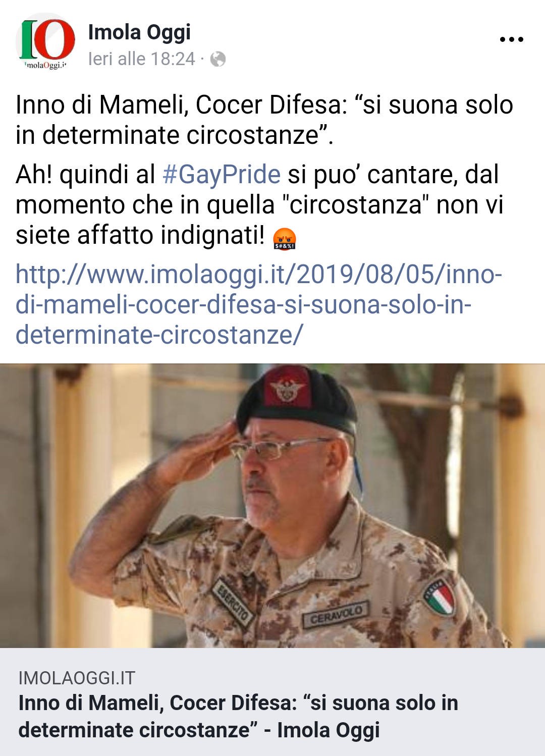The image size is (545, 756).
Task: Select the Italian flag shoulder patch in the photo
Action: tap(440, 596)
